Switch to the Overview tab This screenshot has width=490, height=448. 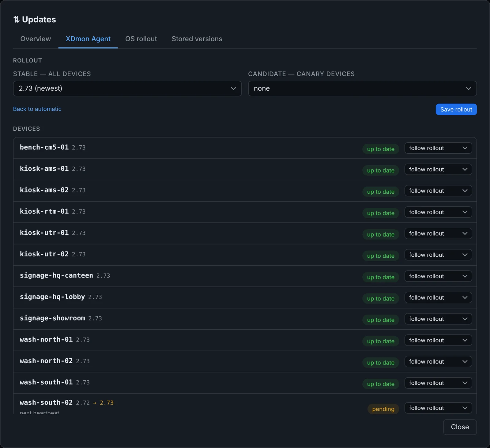click(36, 39)
